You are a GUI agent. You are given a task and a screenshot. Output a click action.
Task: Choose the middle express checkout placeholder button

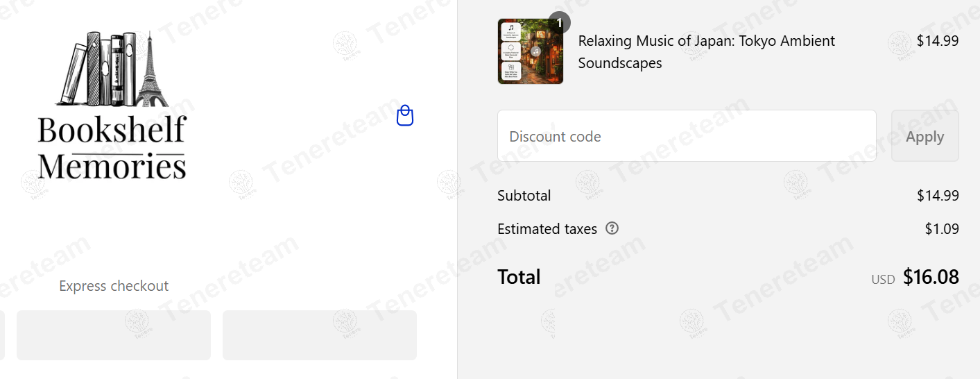(x=114, y=335)
